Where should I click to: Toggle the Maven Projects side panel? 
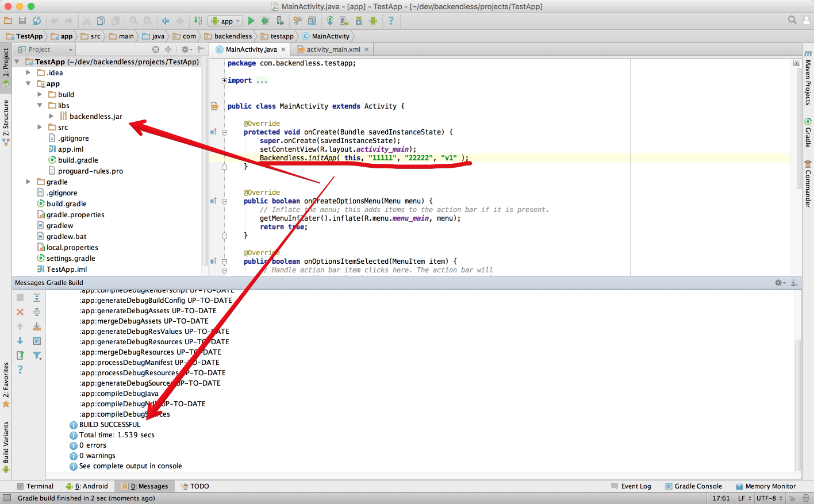[808, 78]
